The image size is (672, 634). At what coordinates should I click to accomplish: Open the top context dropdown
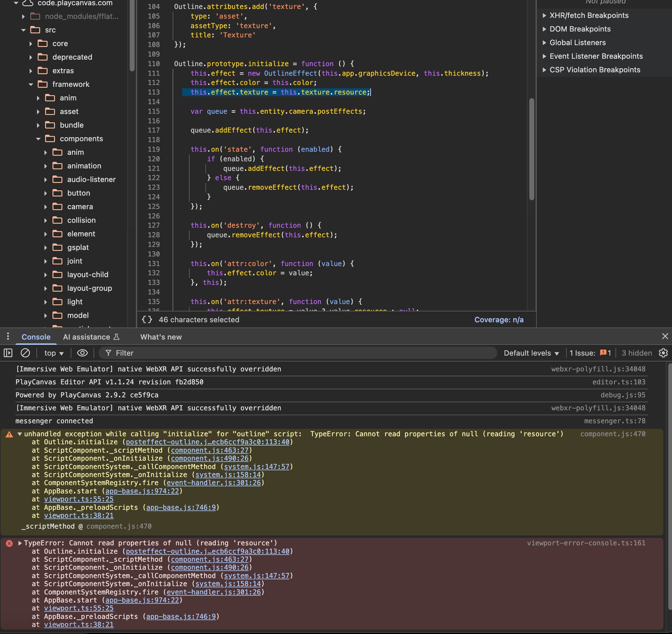tap(54, 353)
